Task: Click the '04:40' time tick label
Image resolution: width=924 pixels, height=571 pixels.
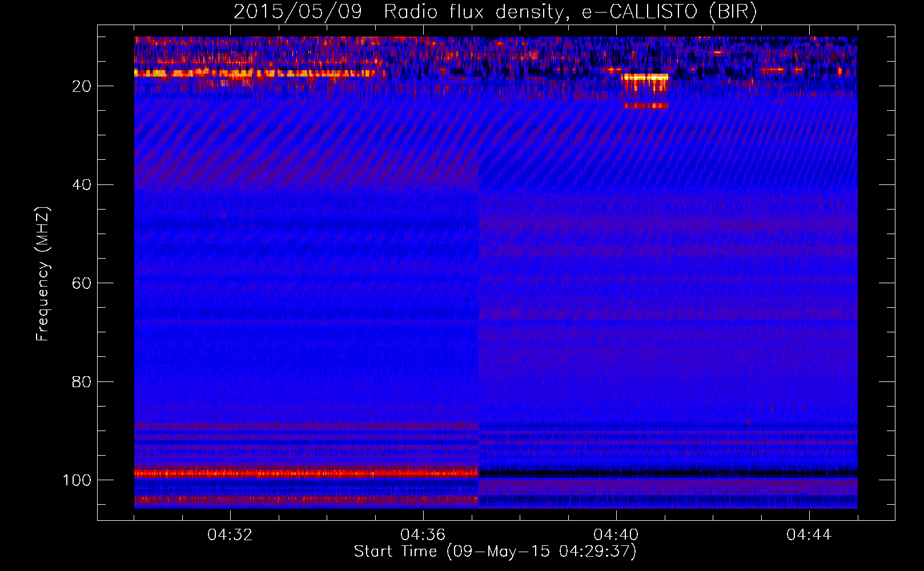Action: [616, 535]
